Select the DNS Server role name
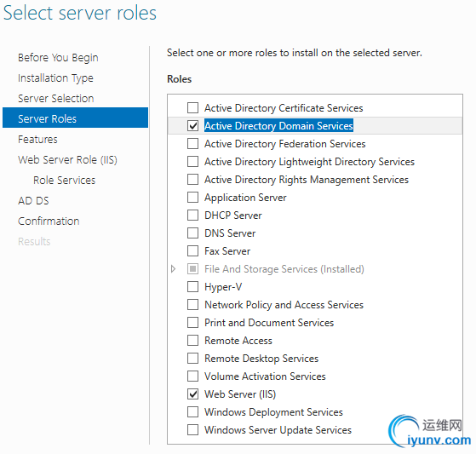The image size is (476, 454). (x=230, y=233)
